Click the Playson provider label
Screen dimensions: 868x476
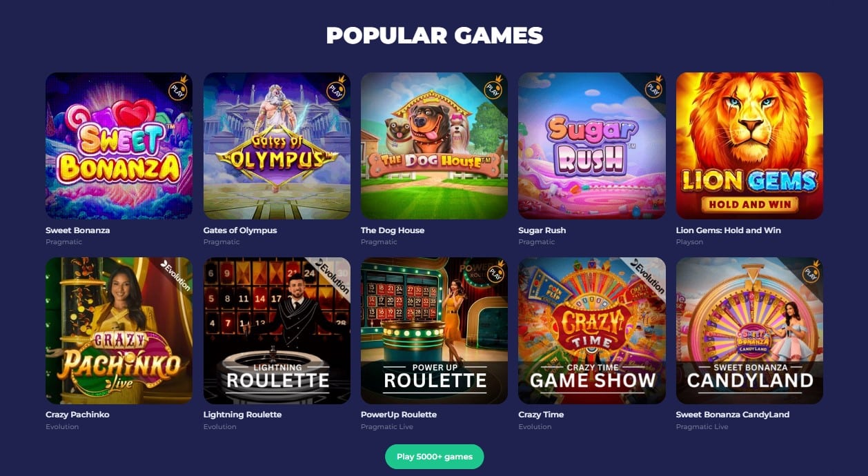tap(690, 242)
